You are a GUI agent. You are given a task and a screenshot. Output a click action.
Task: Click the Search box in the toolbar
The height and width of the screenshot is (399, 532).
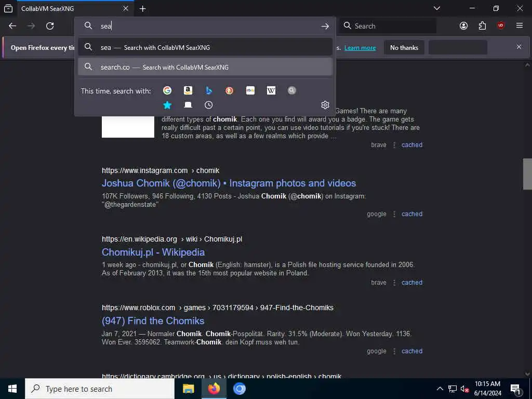point(388,26)
